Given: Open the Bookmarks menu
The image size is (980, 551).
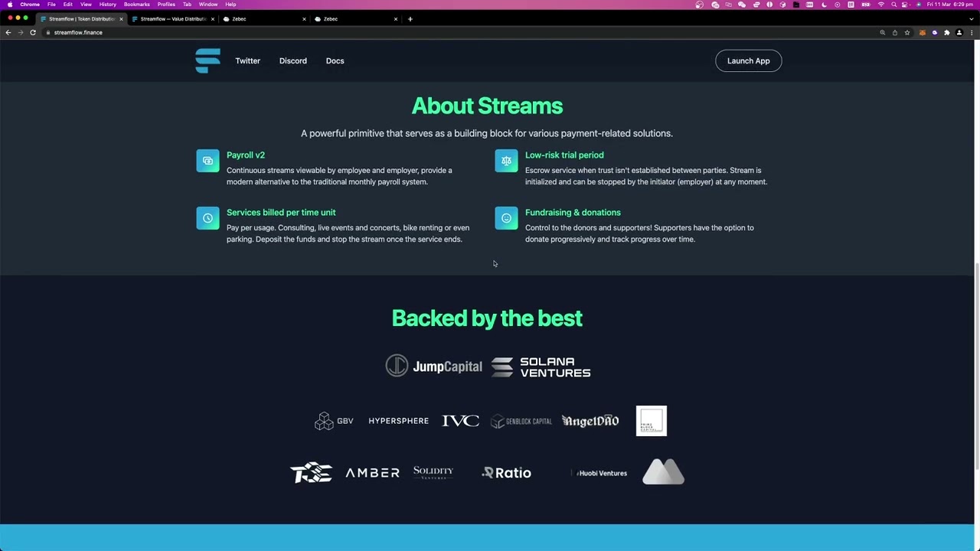Looking at the screenshot, I should click(x=137, y=4).
